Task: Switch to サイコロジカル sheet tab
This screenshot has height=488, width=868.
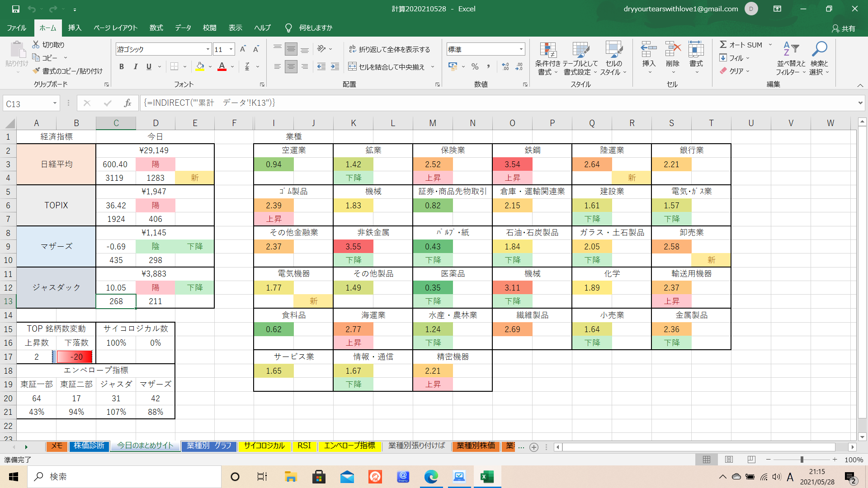Action: (264, 446)
